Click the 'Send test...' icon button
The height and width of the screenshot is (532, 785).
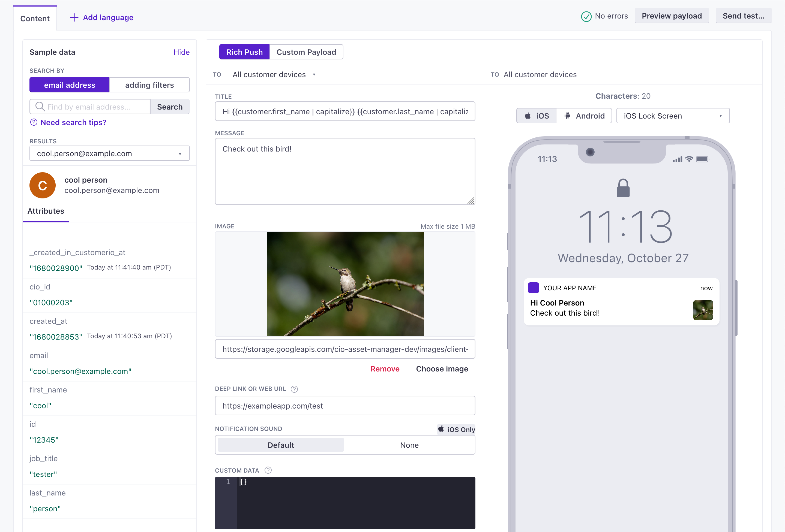744,16
